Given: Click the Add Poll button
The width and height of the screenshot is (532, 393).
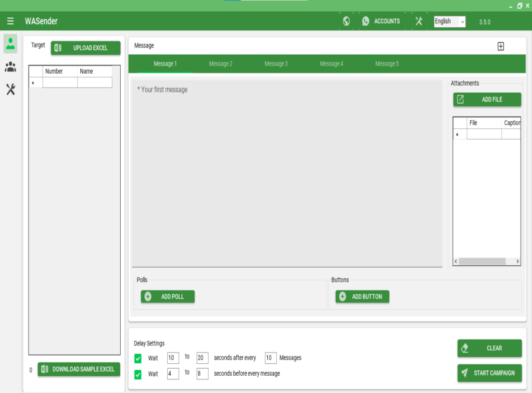Looking at the screenshot, I should (x=168, y=297).
